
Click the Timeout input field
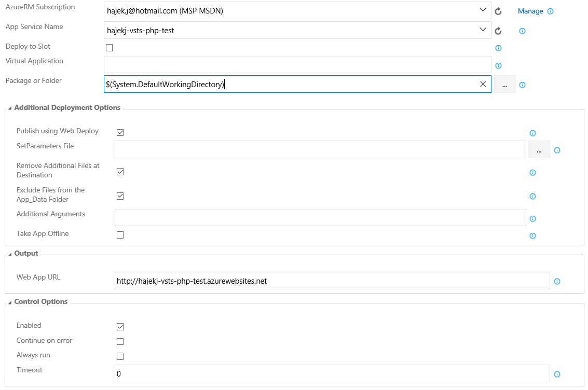[332, 373]
